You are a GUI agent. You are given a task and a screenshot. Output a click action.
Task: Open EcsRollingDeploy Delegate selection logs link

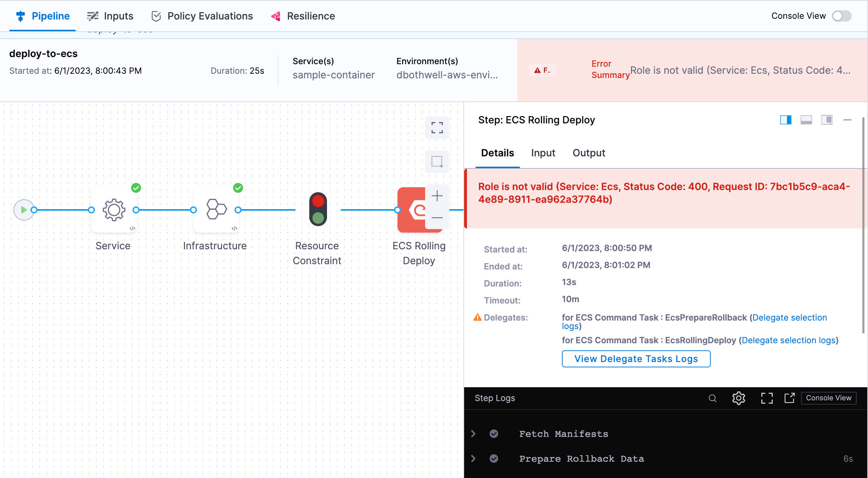click(x=789, y=340)
